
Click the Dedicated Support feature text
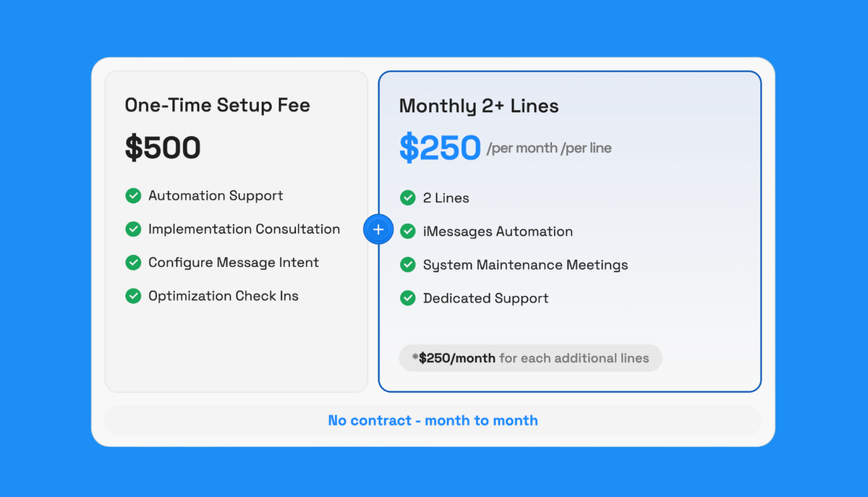(x=485, y=298)
